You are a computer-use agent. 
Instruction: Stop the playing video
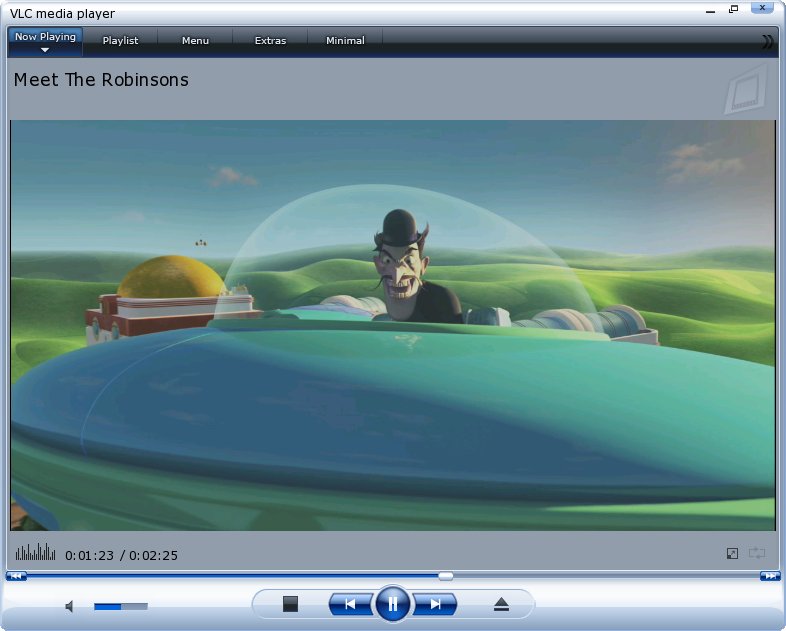point(291,604)
